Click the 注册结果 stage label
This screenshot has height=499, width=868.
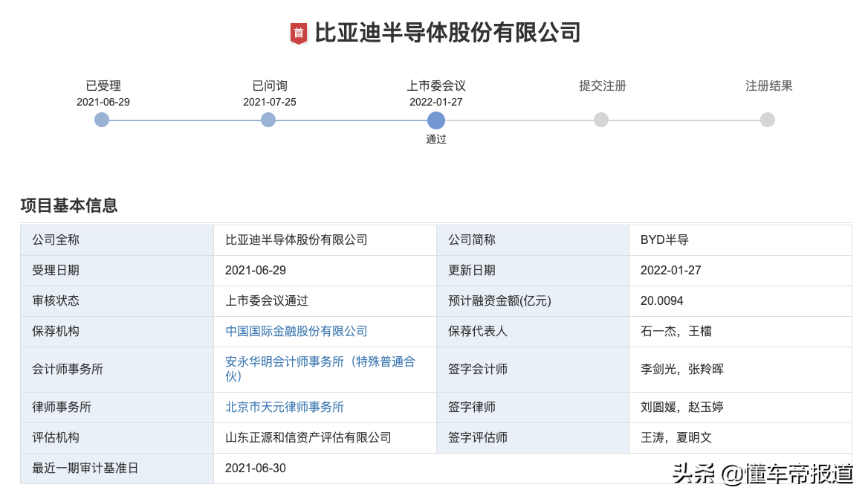[x=769, y=86]
